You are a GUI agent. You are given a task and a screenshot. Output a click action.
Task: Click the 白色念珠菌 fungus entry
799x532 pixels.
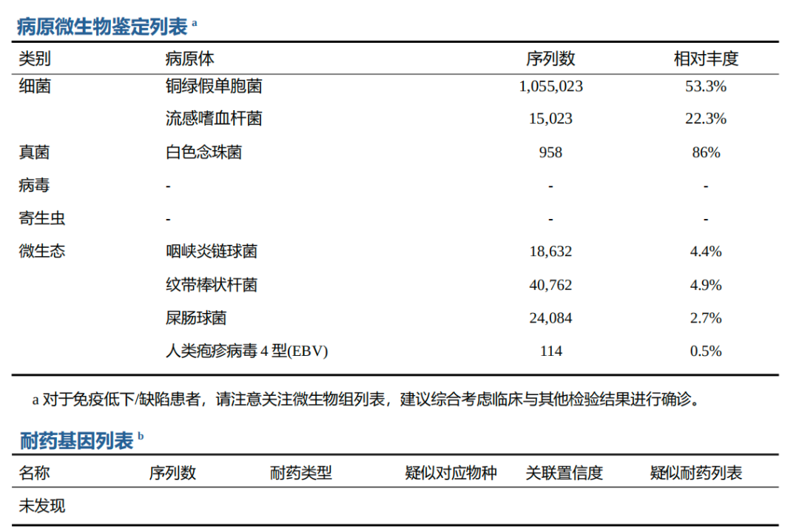click(x=204, y=152)
